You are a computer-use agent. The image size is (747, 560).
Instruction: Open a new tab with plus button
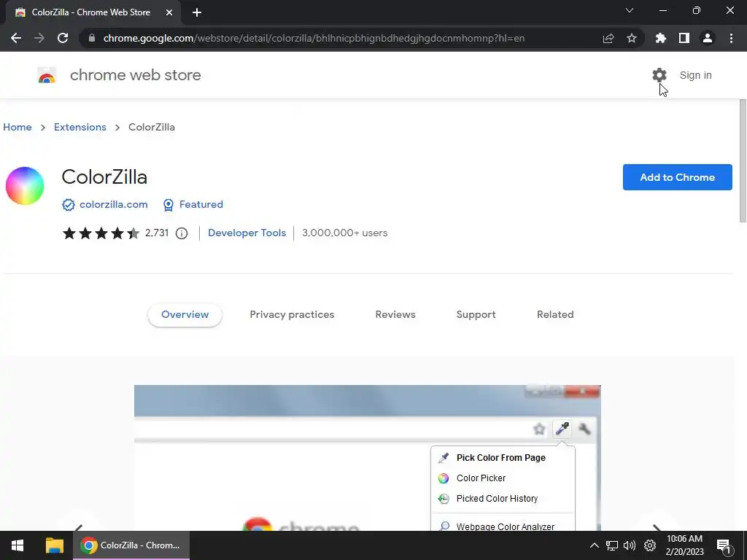[197, 12]
